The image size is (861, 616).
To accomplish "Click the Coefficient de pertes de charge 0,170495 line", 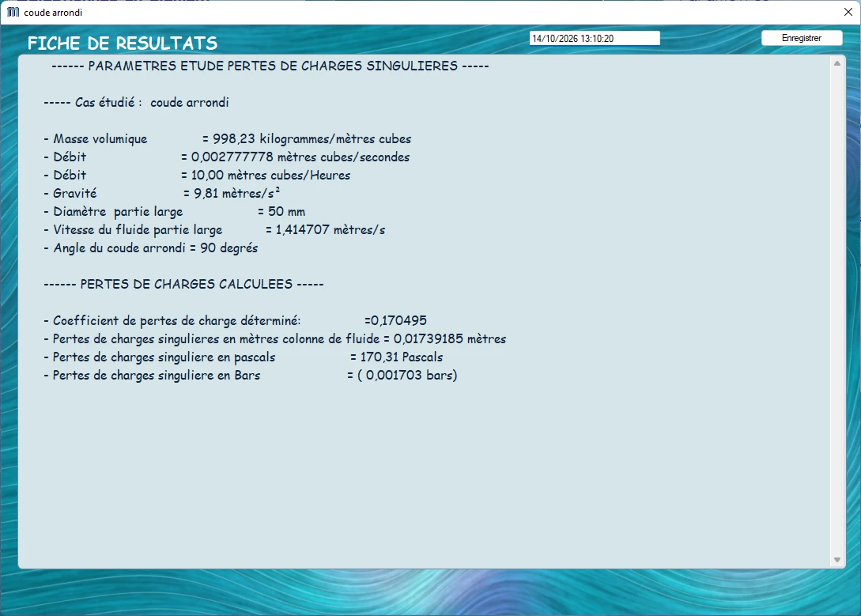I will point(236,320).
